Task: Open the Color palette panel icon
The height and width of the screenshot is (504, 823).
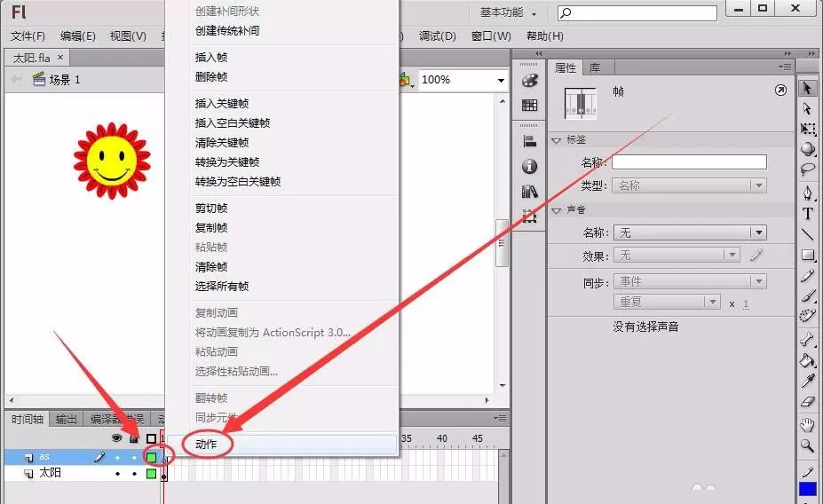Action: pos(529,80)
